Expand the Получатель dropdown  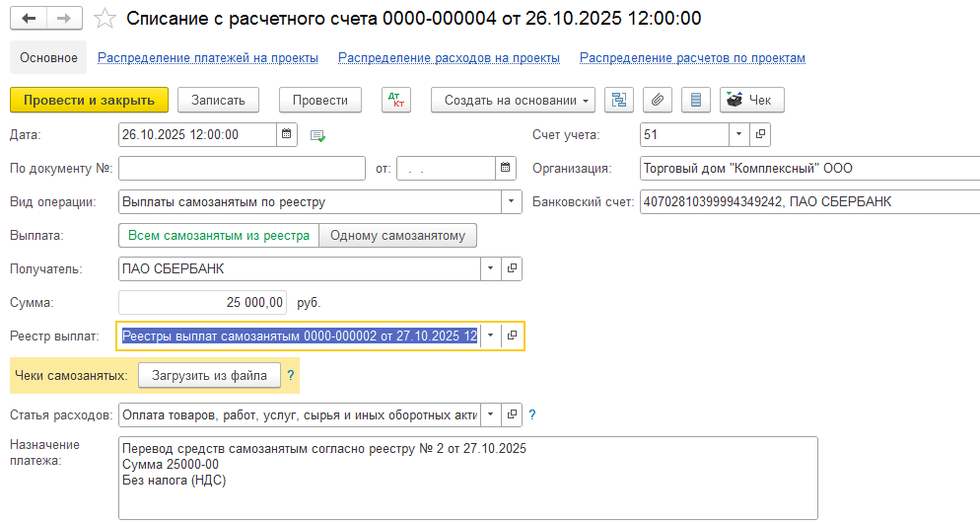pyautogui.click(x=491, y=268)
